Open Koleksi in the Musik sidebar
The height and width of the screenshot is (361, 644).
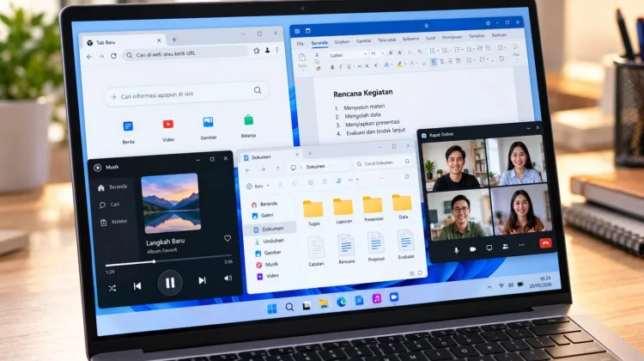tap(113, 222)
